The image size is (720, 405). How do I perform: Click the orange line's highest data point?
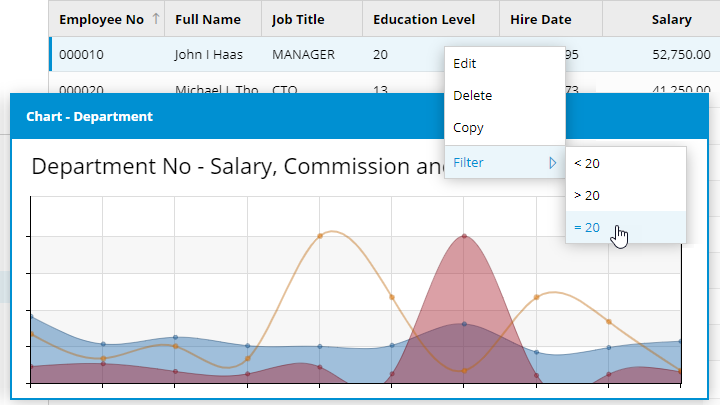[x=320, y=236]
